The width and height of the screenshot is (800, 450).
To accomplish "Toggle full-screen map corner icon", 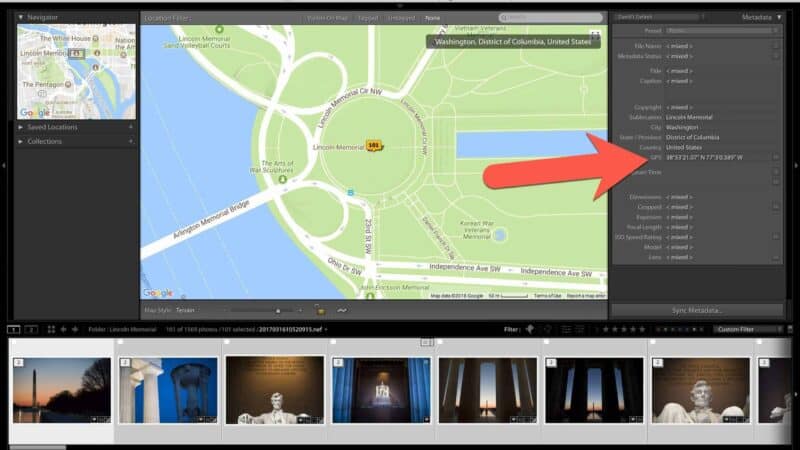I will pos(595,35).
